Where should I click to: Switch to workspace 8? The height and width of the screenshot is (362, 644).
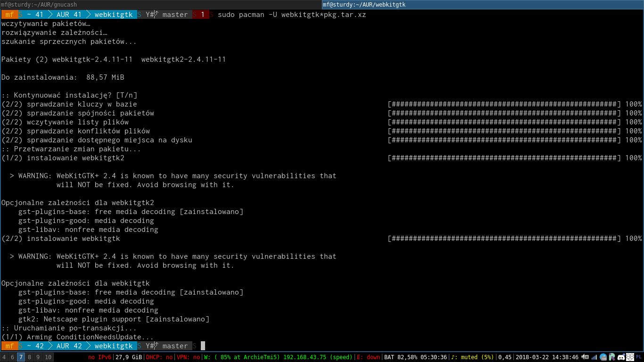30,357
